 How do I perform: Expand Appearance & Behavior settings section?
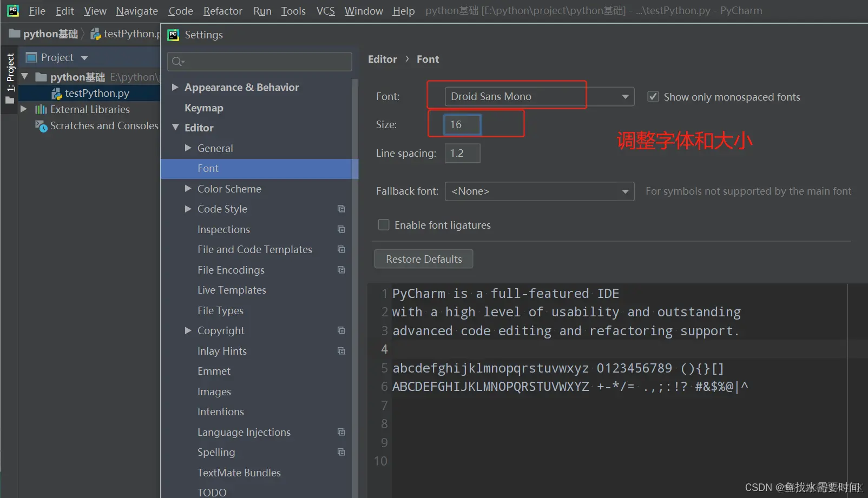pos(175,87)
